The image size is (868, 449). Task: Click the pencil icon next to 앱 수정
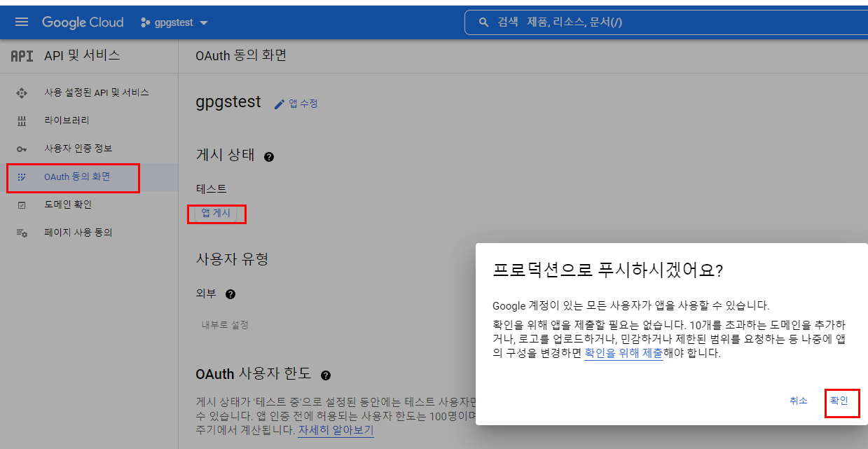(280, 104)
